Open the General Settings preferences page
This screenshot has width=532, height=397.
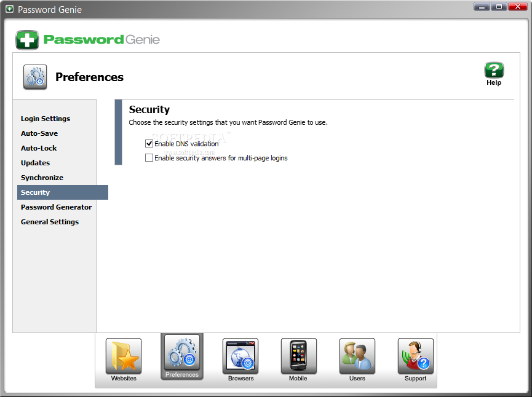point(50,222)
